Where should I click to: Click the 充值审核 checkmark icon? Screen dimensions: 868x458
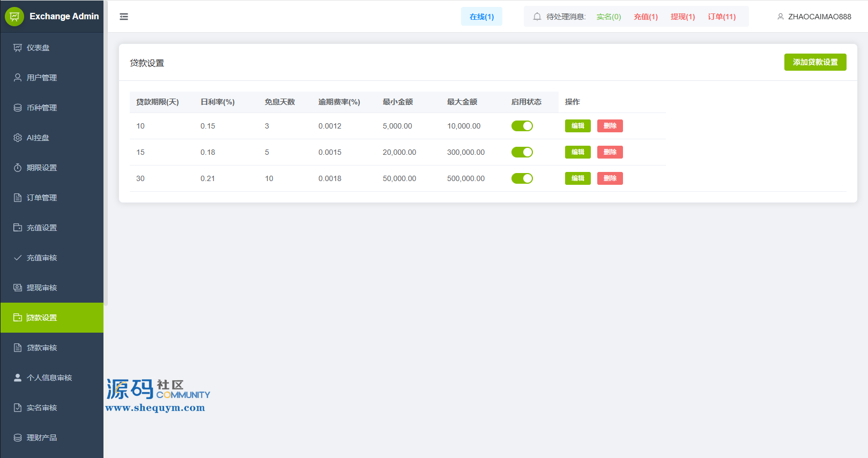(18, 258)
